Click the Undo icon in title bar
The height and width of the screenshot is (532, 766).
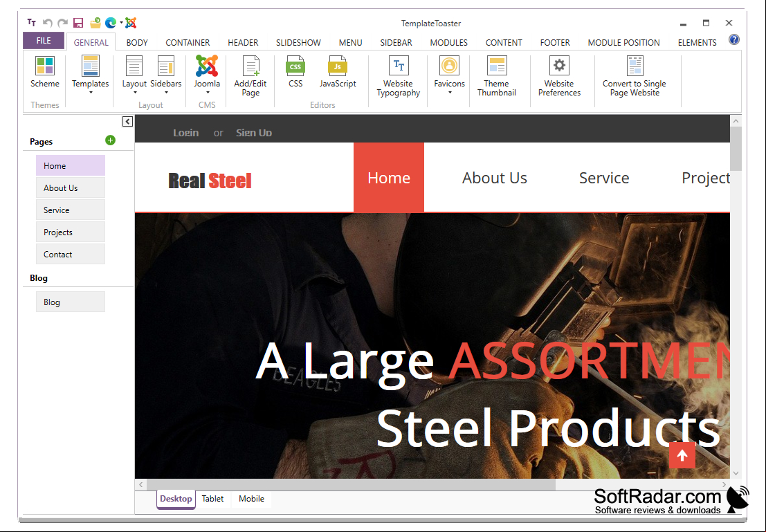[x=47, y=22]
